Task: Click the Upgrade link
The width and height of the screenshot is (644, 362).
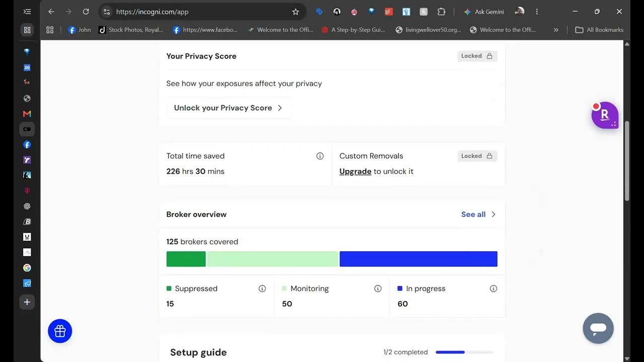Action: pos(355,171)
